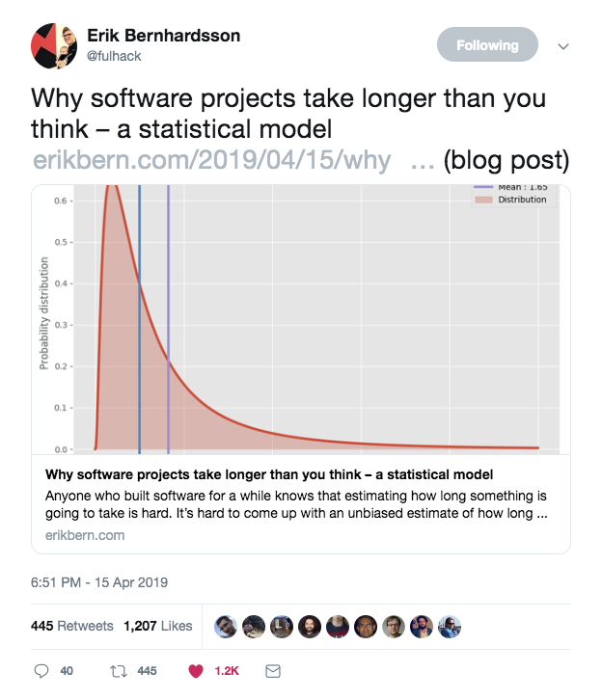Open the first liker's avatar in the row

[226, 626]
